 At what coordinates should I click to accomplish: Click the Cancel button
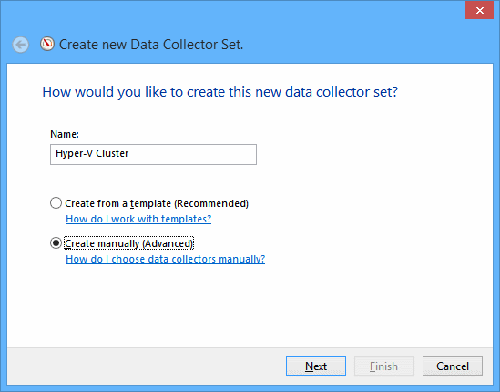453,366
